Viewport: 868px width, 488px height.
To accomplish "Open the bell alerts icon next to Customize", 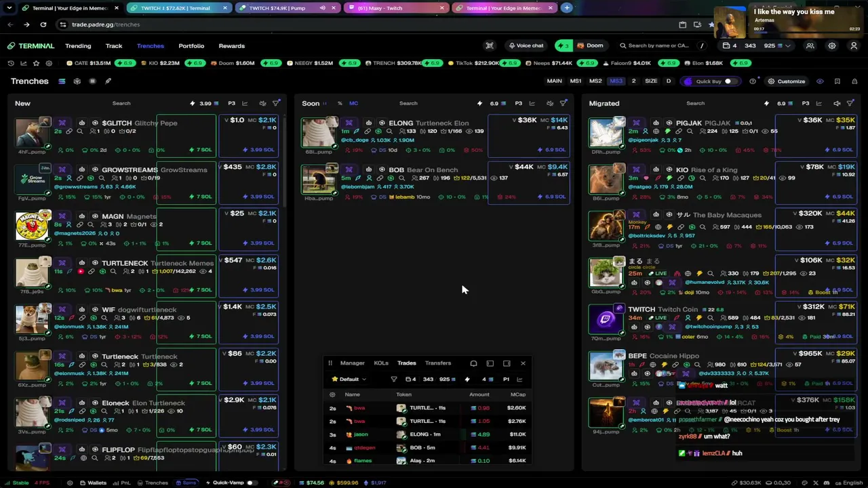I will pos(854,81).
